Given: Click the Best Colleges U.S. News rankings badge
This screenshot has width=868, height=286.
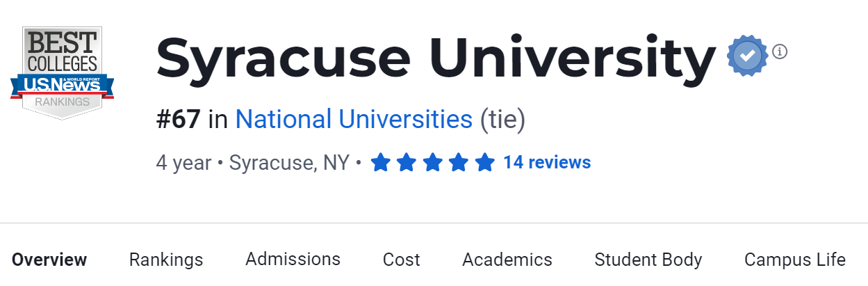Looking at the screenshot, I should [x=63, y=73].
